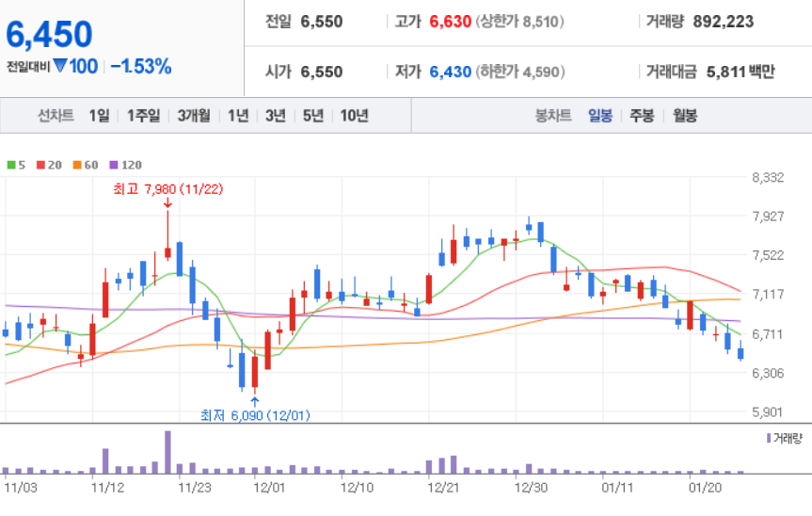Image resolution: width=812 pixels, height=516 pixels.
Task: Click the 선차트 label
Action: tap(56, 115)
